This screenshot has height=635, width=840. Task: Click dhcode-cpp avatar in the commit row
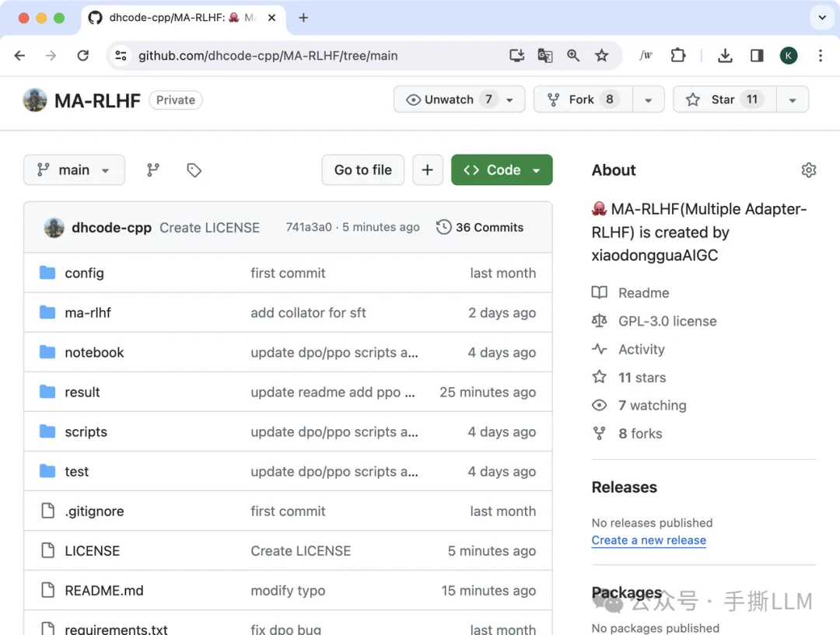tap(54, 228)
